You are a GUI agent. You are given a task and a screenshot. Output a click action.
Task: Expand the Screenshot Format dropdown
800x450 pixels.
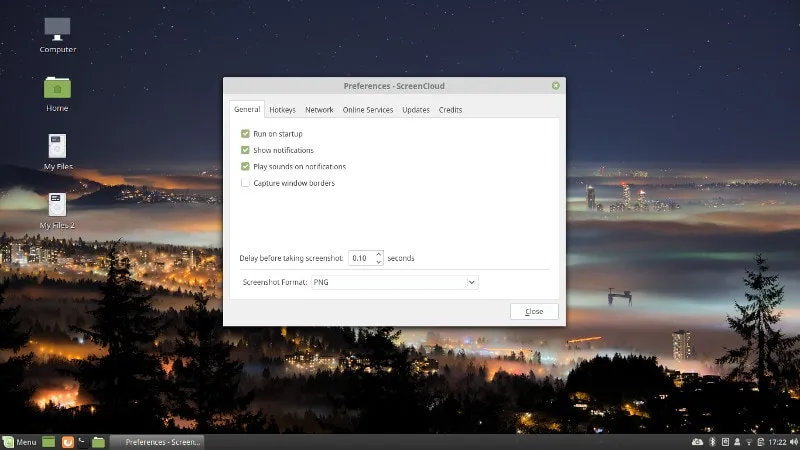pyautogui.click(x=395, y=283)
